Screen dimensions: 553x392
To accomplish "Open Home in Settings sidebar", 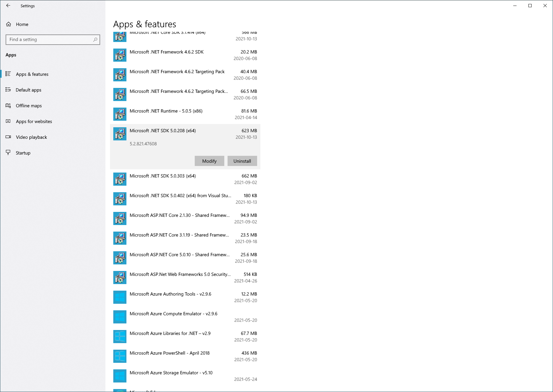I will coord(53,24).
